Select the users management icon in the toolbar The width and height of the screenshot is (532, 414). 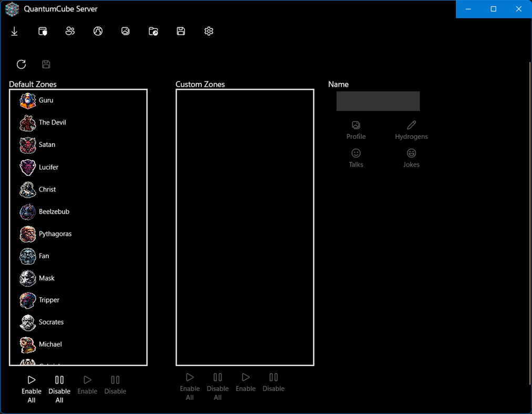point(70,31)
